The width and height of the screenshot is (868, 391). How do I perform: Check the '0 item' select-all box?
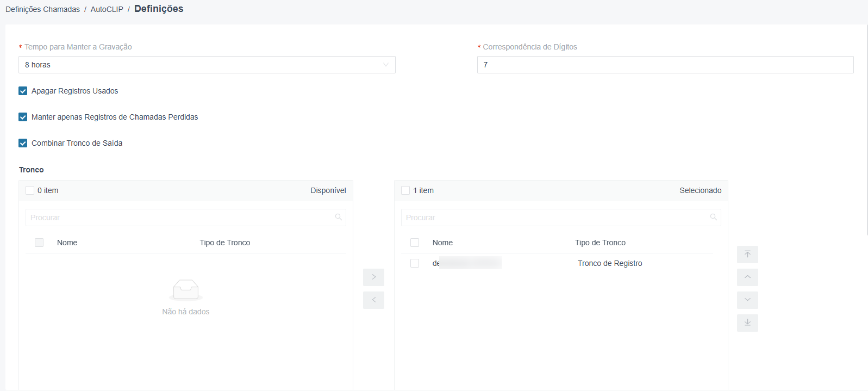30,190
